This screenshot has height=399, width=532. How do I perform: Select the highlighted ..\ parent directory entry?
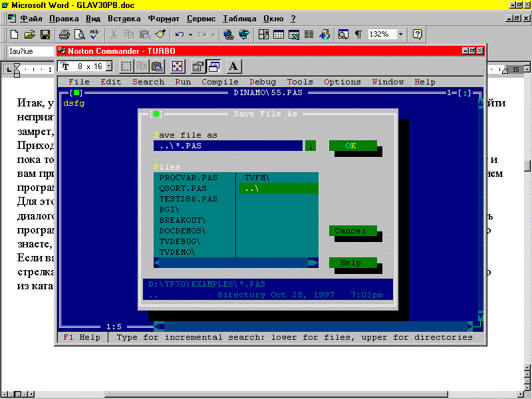pos(278,188)
